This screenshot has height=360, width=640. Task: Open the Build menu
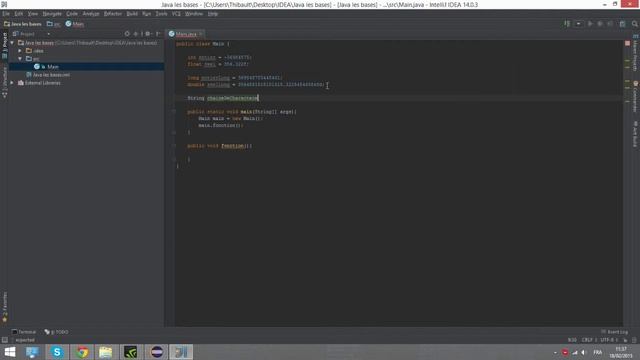pyautogui.click(x=132, y=14)
